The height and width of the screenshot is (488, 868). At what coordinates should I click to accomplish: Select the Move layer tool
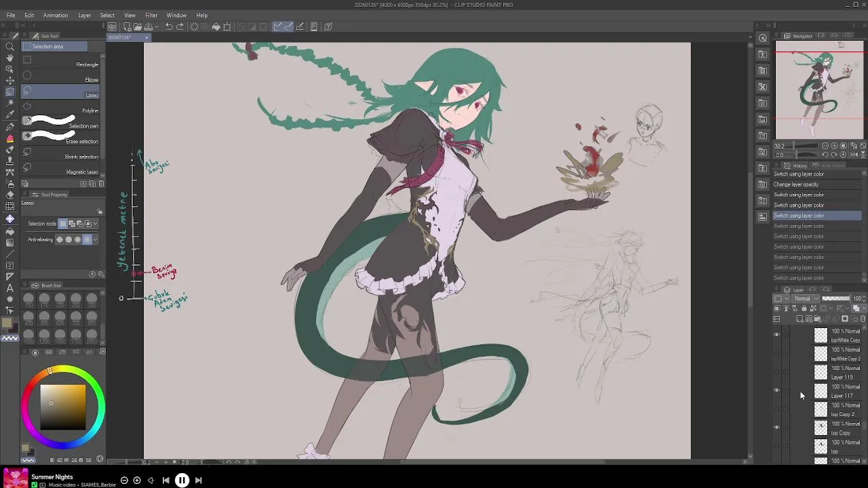9,80
